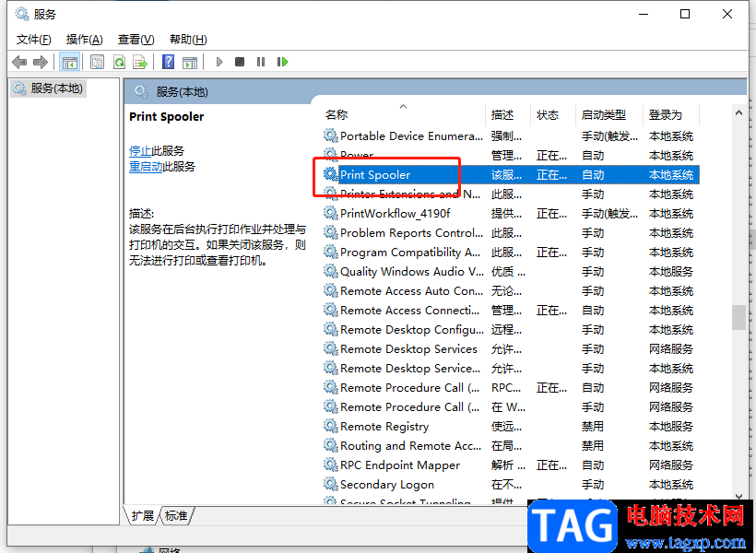Open the 查看(V) menu
756x553 pixels.
[x=136, y=40]
